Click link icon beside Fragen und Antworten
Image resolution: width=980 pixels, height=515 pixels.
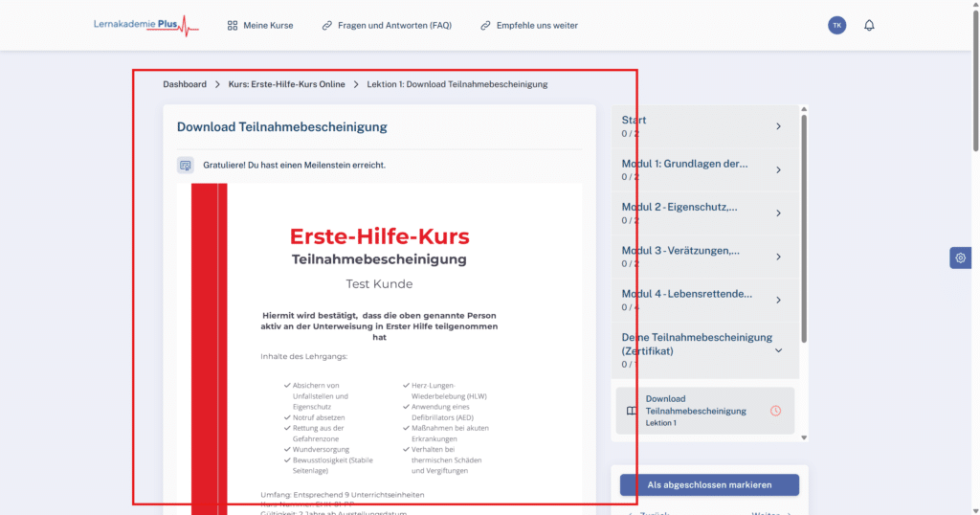(327, 26)
